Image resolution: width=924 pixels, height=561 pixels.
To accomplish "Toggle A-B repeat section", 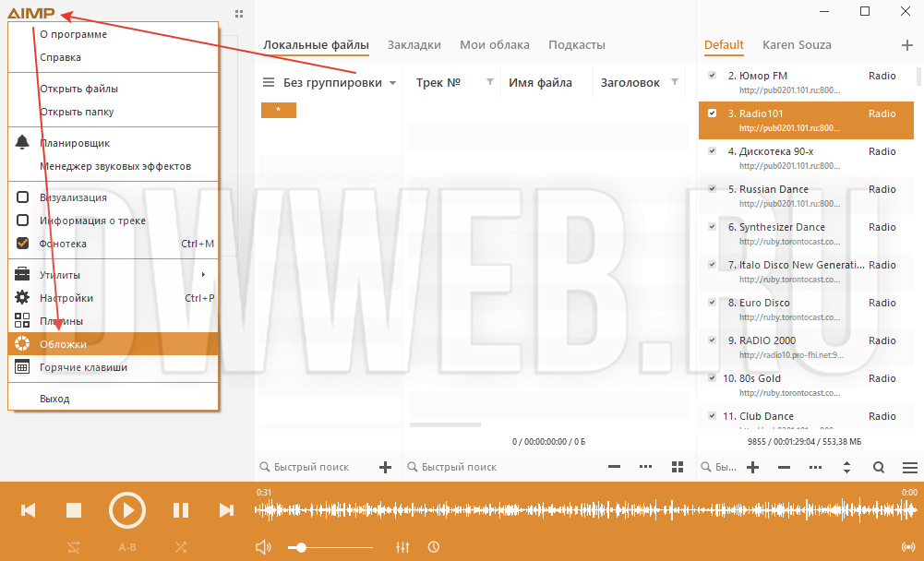I will point(127,547).
